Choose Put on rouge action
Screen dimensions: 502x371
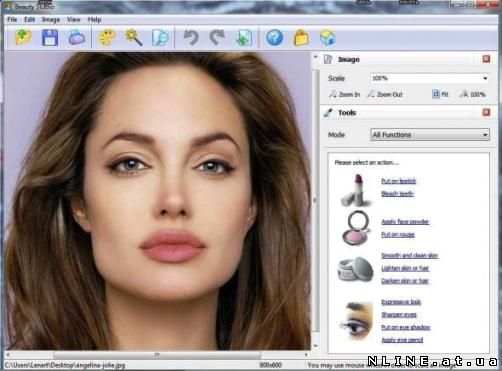point(398,235)
